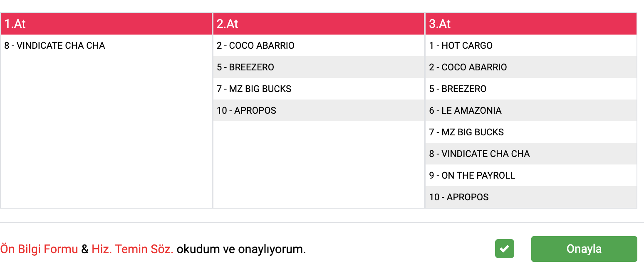The width and height of the screenshot is (644, 274).
Task: Click 10 - APROPOS in 3.At column
Action: point(459,197)
